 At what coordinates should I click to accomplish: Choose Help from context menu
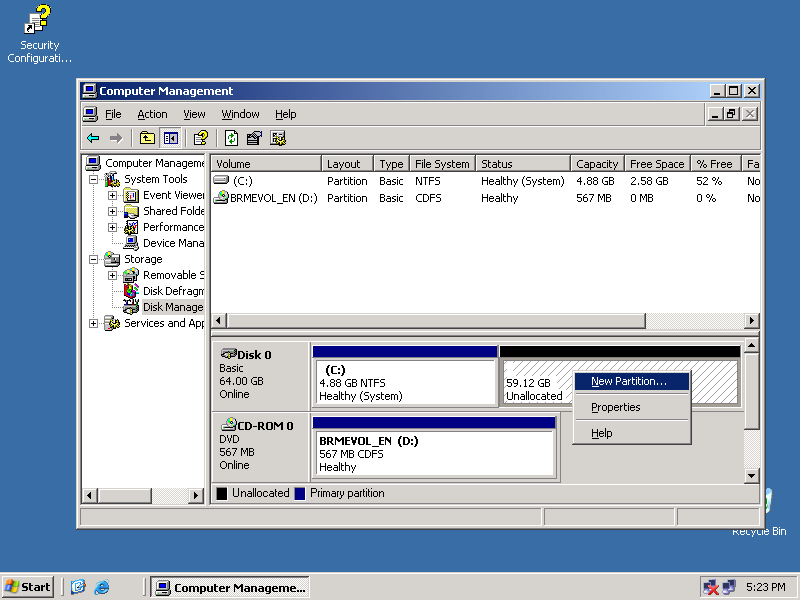[x=632, y=433]
